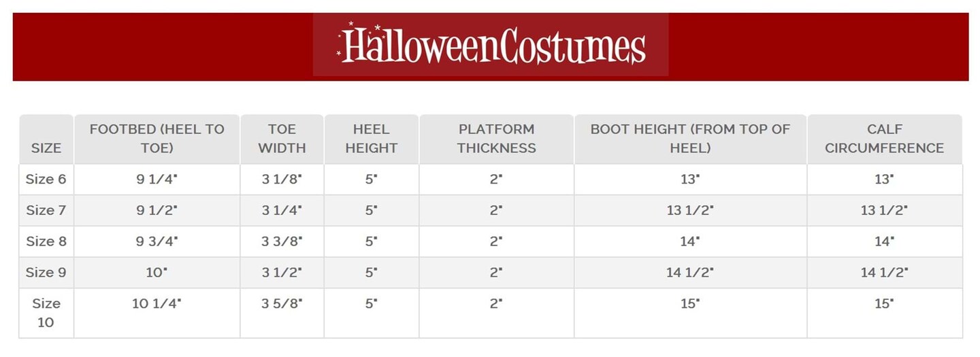Click the Calf Circumference column header

884,138
